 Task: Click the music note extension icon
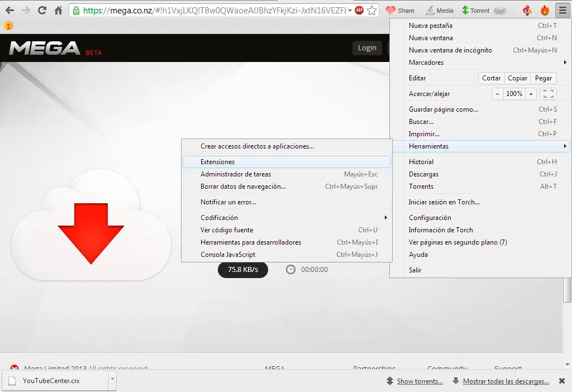527,11
